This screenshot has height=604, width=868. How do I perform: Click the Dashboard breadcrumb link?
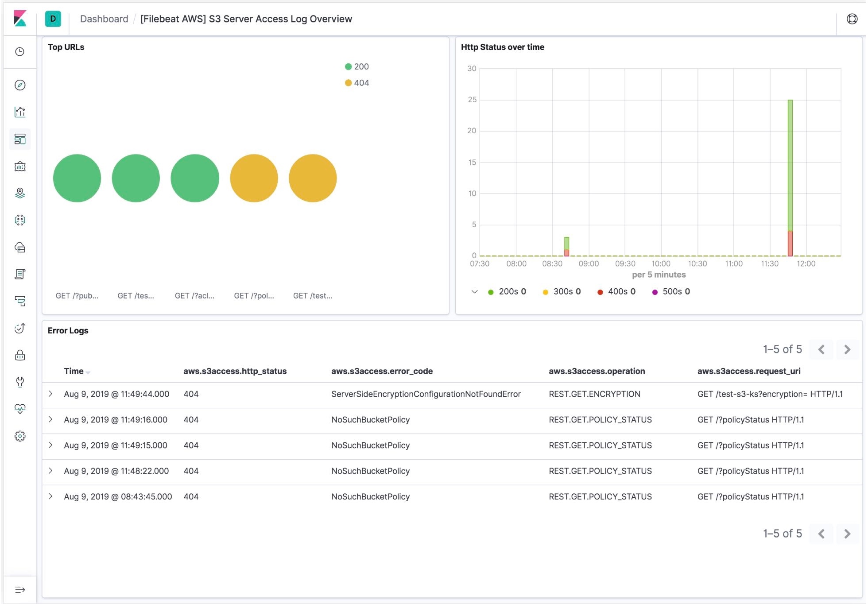(104, 19)
